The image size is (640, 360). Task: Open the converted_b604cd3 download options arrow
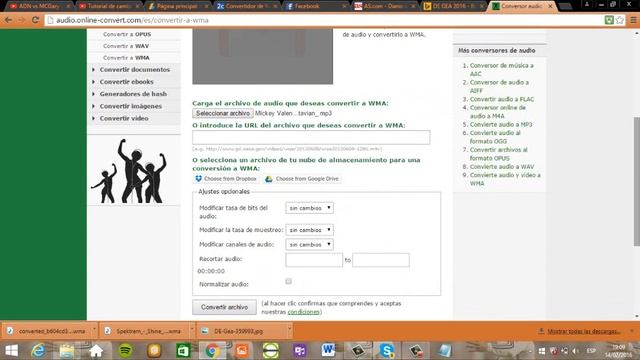point(94,329)
